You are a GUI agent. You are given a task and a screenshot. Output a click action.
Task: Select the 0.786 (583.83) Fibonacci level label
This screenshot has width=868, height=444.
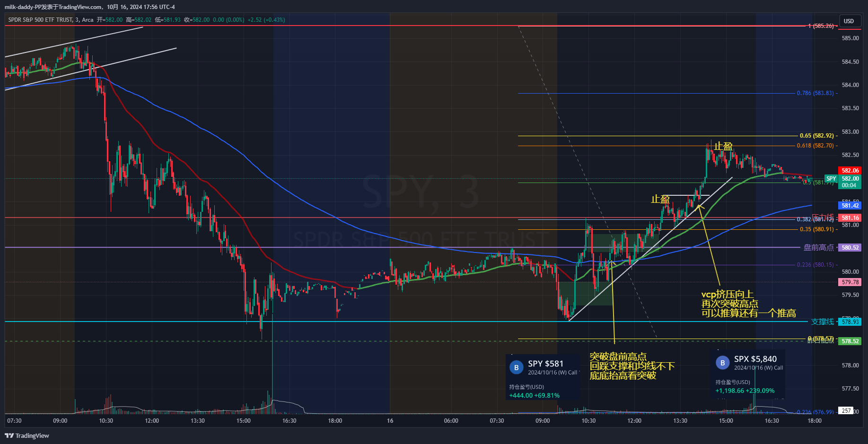815,93
